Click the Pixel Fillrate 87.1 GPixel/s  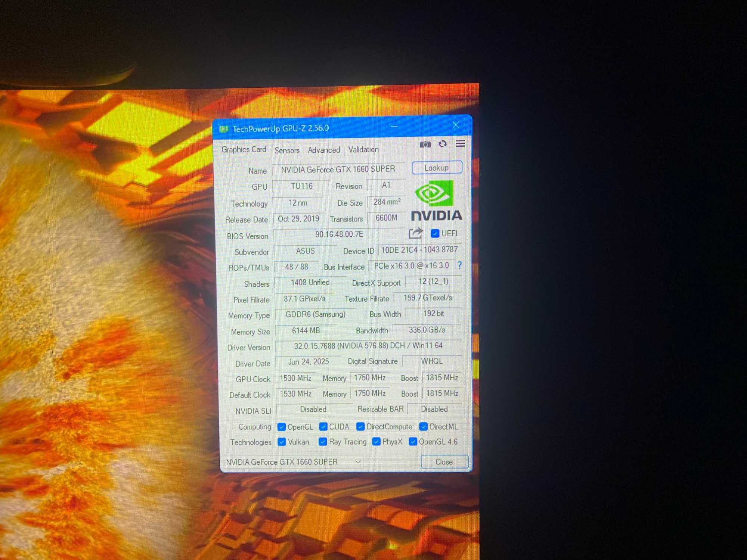[x=304, y=299]
